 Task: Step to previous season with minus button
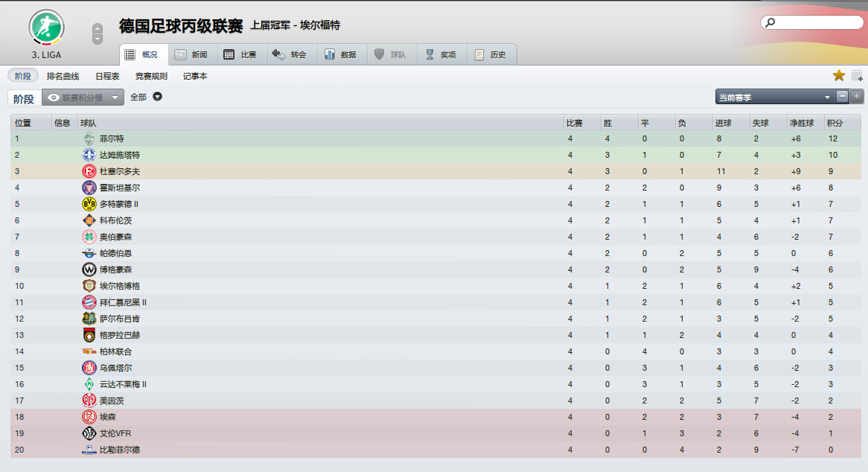[843, 97]
